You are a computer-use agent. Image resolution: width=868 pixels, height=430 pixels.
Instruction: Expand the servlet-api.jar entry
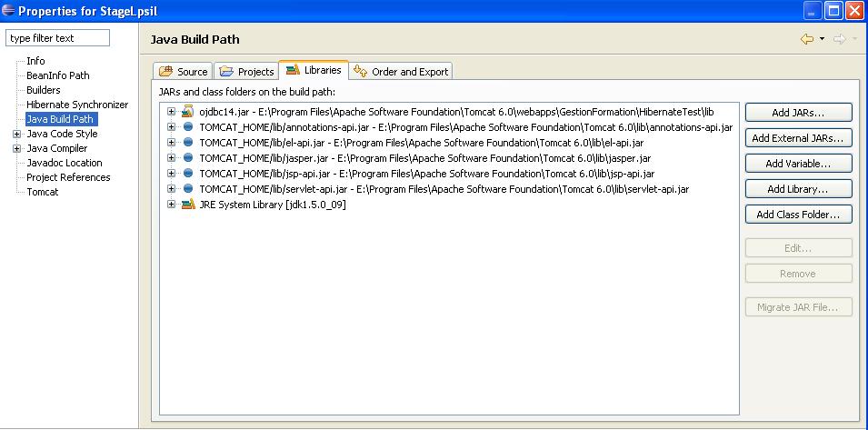tap(171, 189)
